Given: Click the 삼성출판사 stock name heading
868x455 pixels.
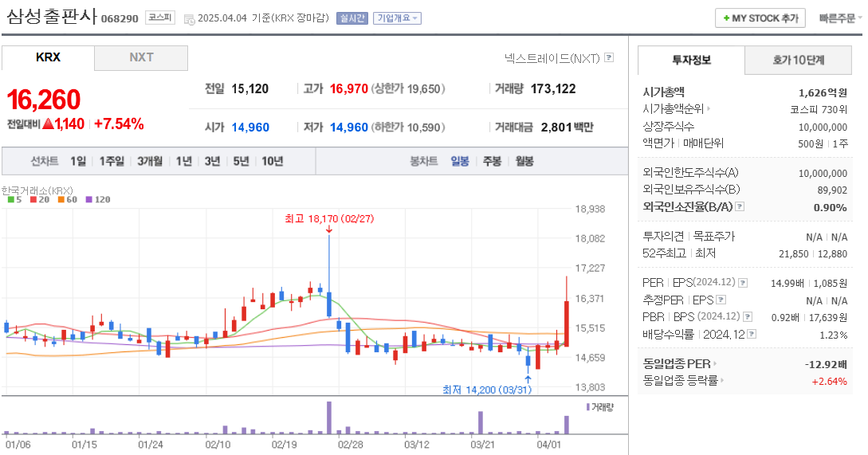Looking at the screenshot, I should [52, 16].
